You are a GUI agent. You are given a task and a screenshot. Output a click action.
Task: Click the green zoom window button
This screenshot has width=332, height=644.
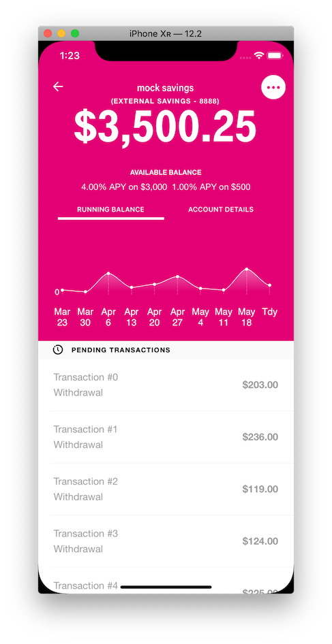(75, 33)
